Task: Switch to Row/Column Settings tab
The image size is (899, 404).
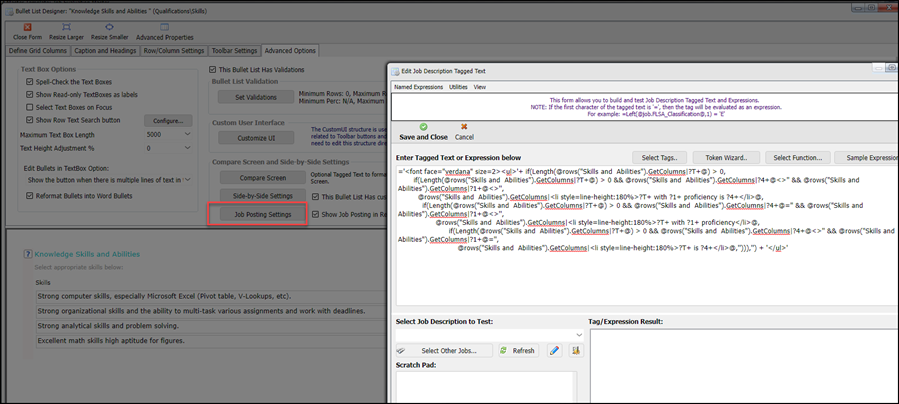Action: tap(174, 50)
